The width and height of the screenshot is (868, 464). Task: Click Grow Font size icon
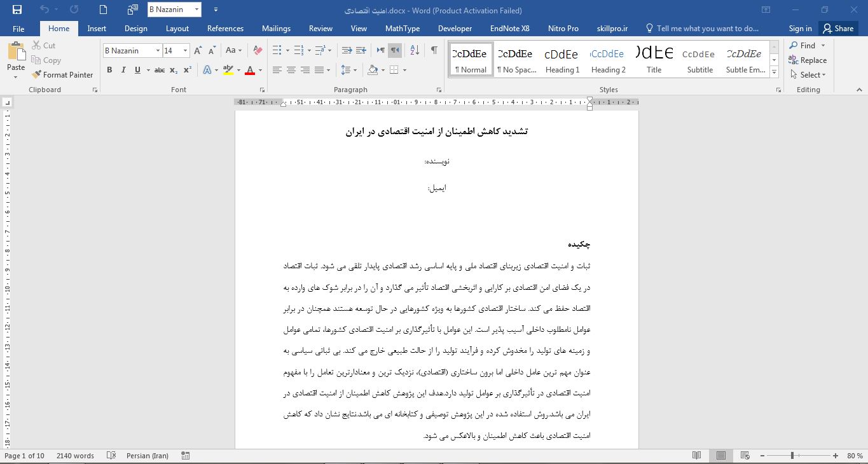[198, 51]
